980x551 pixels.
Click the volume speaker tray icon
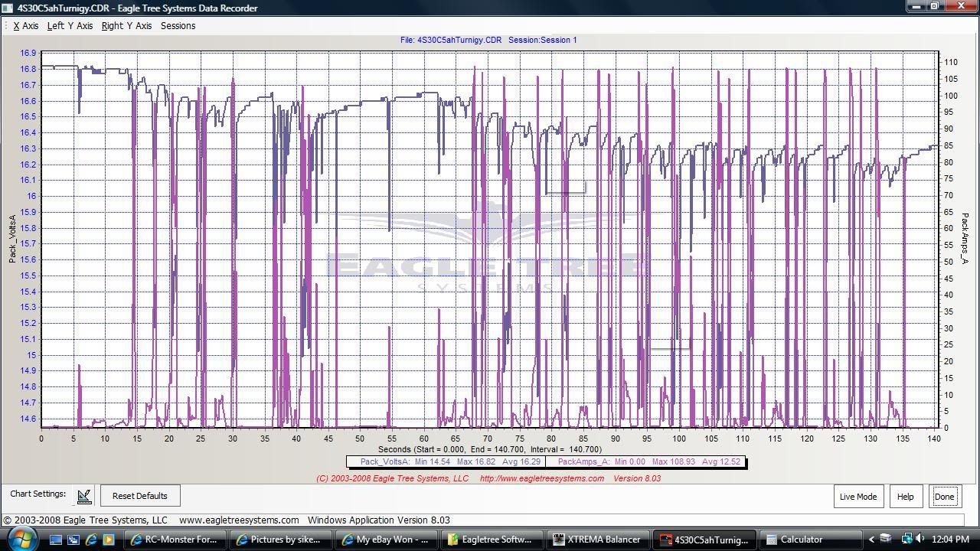pos(920,539)
